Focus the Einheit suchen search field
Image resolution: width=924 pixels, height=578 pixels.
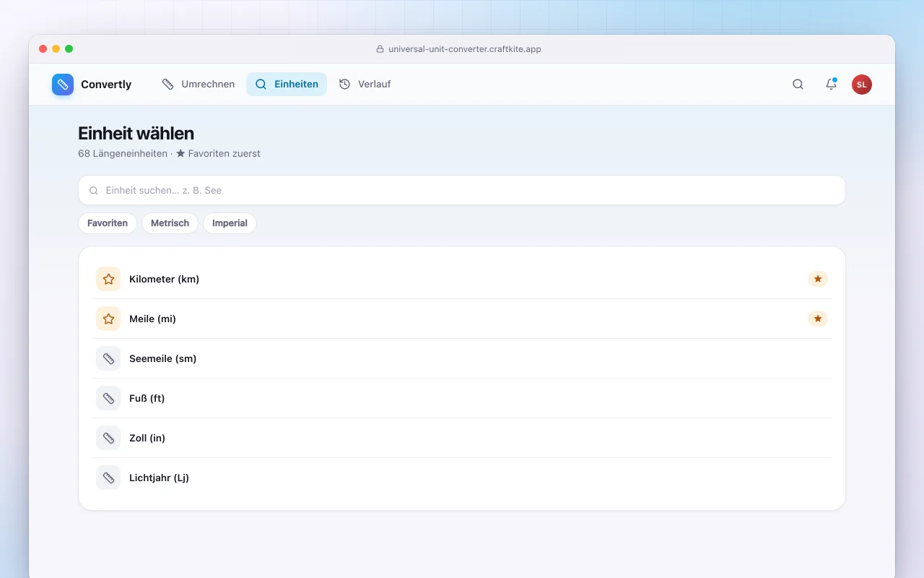coord(462,190)
